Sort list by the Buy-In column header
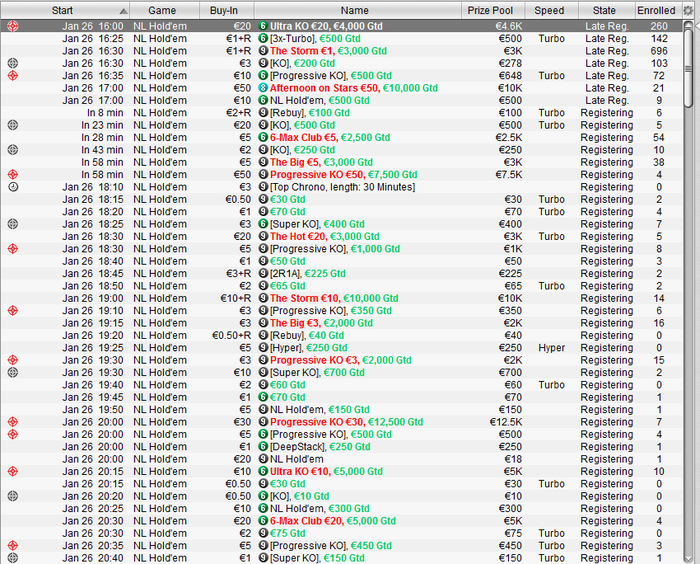Screen dimensions: 700x564 (x=226, y=10)
